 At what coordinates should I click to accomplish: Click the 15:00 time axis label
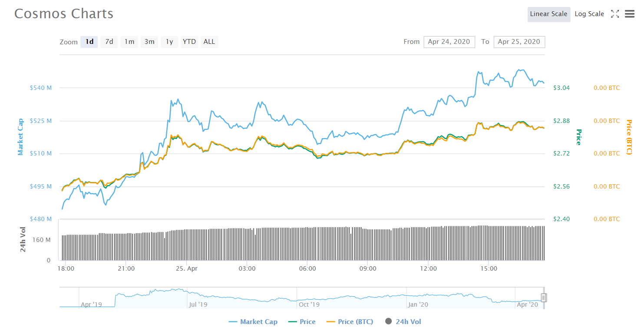pos(489,268)
